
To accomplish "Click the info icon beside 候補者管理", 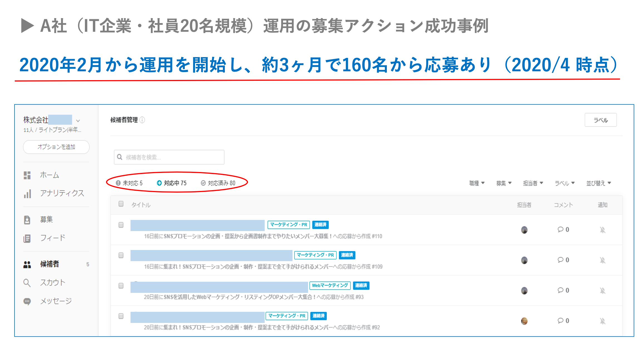I will pos(142,120).
